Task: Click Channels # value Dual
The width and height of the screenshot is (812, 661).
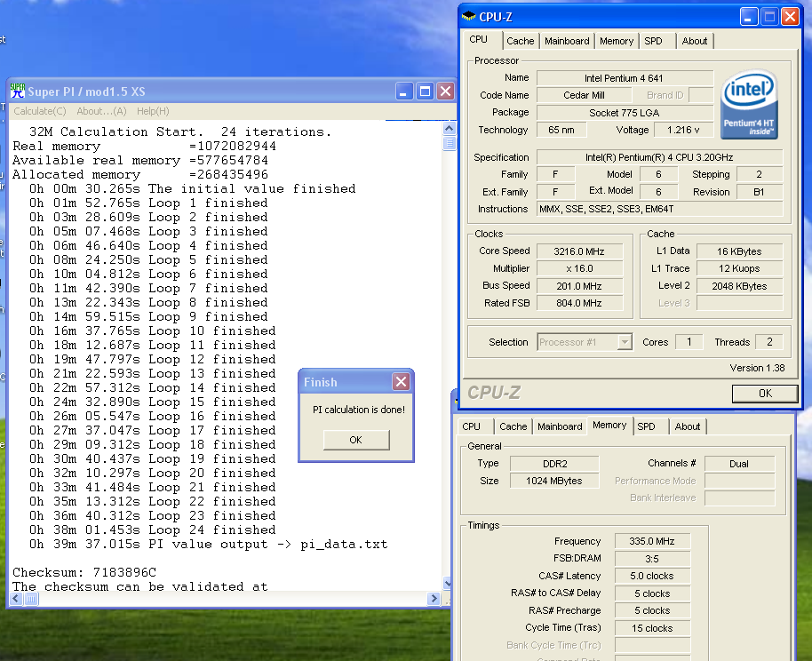Action: coord(739,464)
